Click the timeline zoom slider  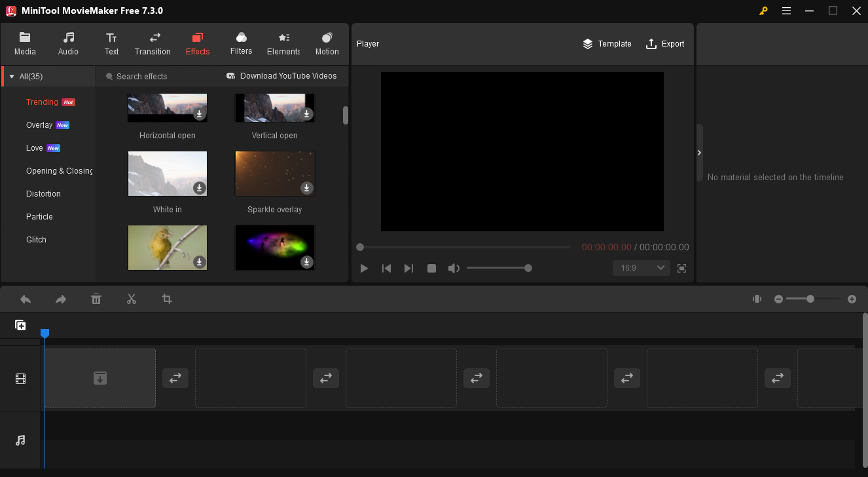[x=814, y=299]
